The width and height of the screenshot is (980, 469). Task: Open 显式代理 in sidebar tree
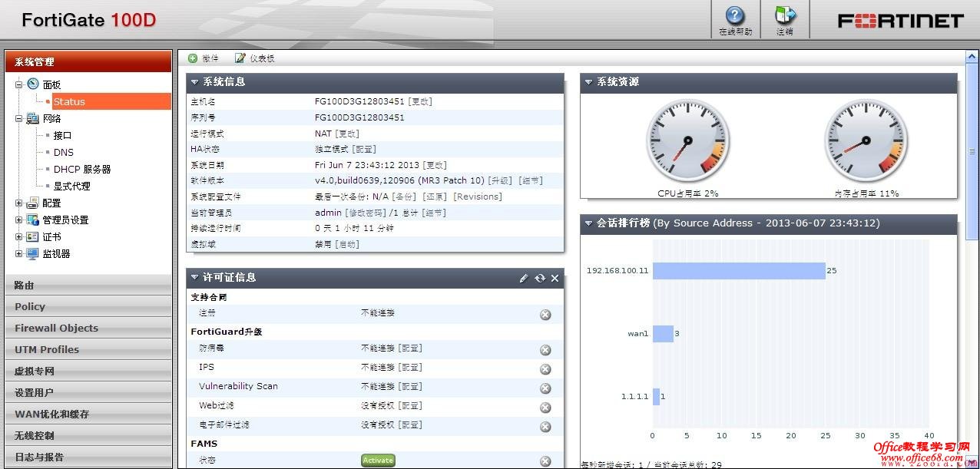click(x=71, y=186)
